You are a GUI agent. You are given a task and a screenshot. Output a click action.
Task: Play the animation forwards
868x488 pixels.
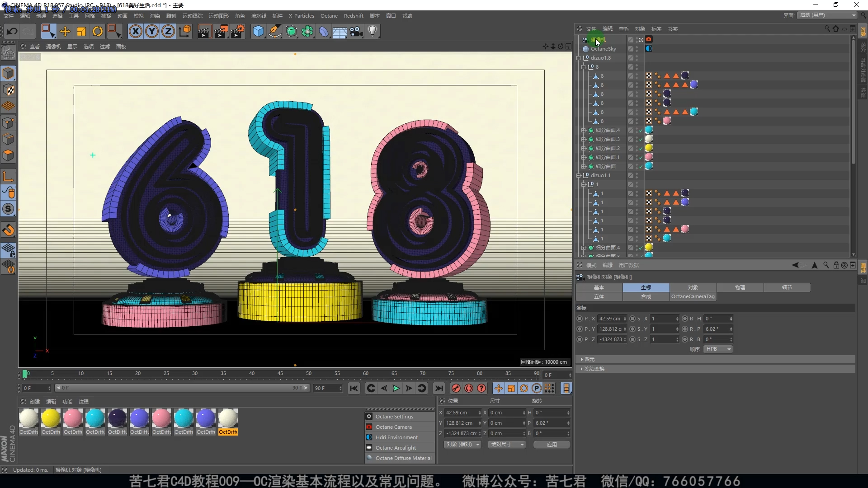396,388
